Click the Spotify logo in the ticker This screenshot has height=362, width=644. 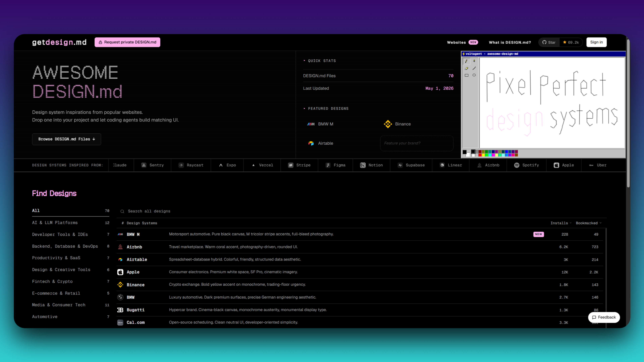click(x=517, y=165)
